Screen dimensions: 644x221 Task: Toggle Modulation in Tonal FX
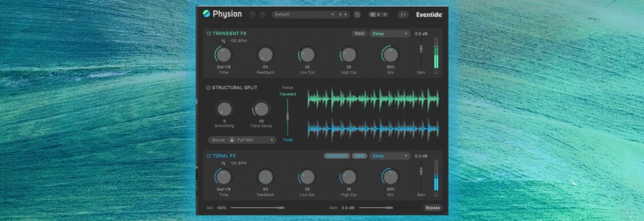coord(337,156)
